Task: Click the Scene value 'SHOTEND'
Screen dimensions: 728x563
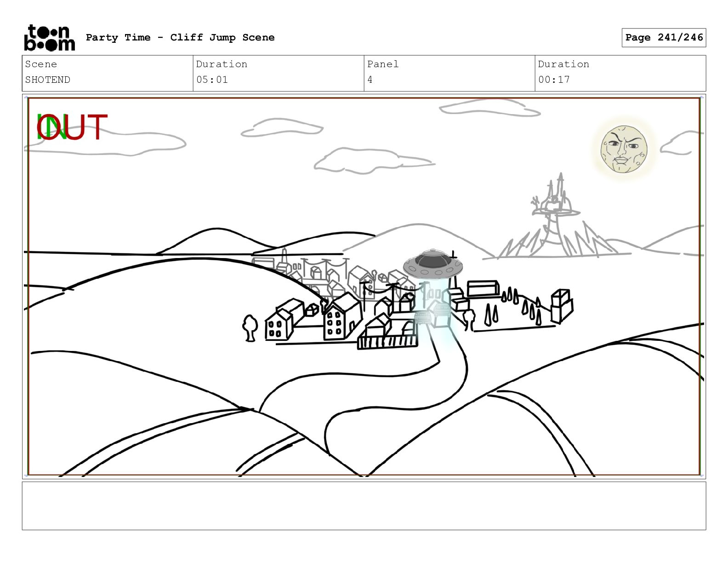Action: pyautogui.click(x=48, y=80)
